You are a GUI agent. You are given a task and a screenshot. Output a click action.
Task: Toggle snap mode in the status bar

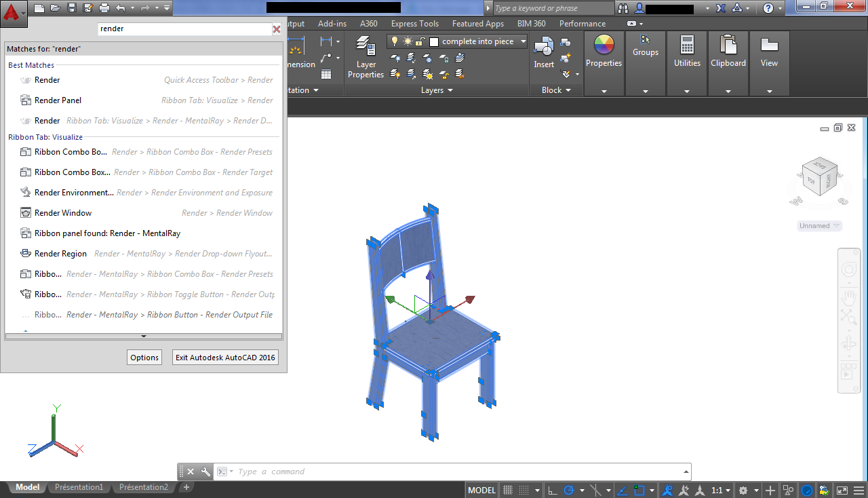point(523,490)
